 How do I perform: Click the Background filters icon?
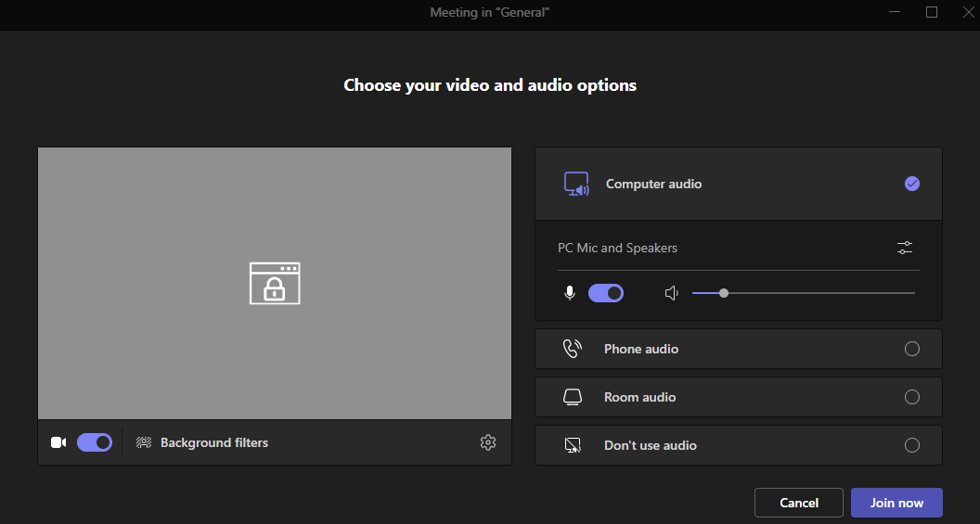point(144,442)
